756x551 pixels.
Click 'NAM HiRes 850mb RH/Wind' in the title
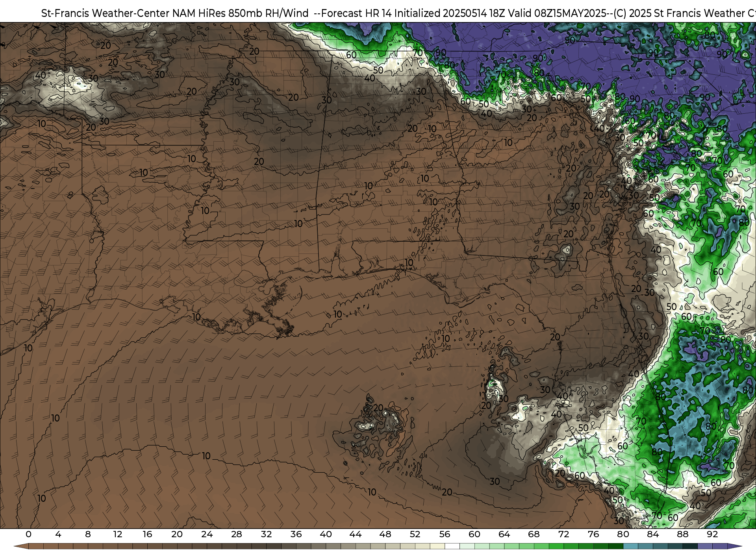[240, 13]
